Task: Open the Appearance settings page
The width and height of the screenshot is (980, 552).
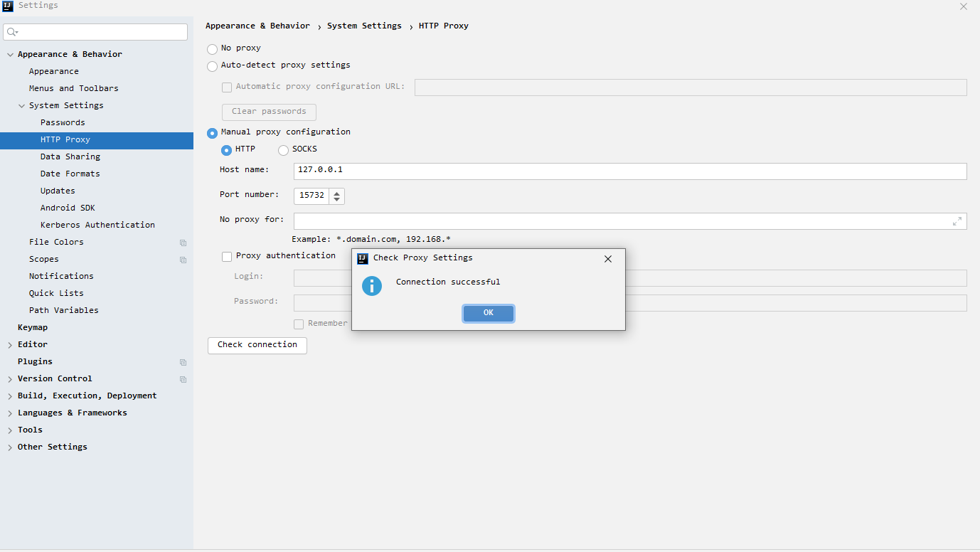Action: tap(54, 71)
